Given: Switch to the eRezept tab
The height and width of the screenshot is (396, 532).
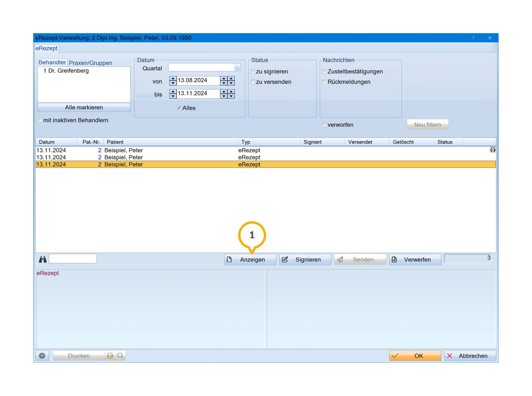Looking at the screenshot, I should (47, 48).
